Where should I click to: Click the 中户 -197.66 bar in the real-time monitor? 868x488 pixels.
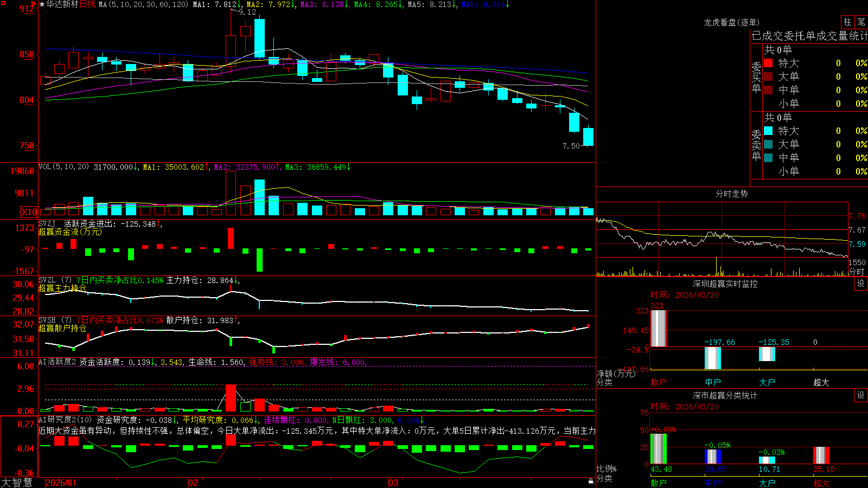click(x=713, y=358)
